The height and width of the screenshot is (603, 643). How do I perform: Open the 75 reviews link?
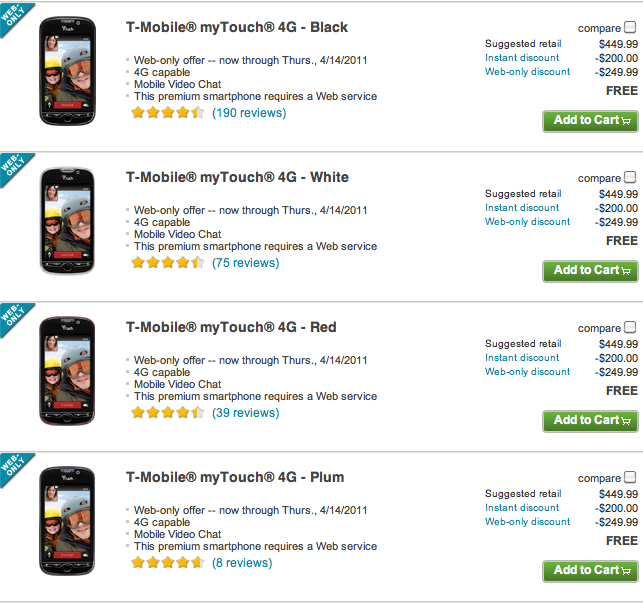point(245,263)
